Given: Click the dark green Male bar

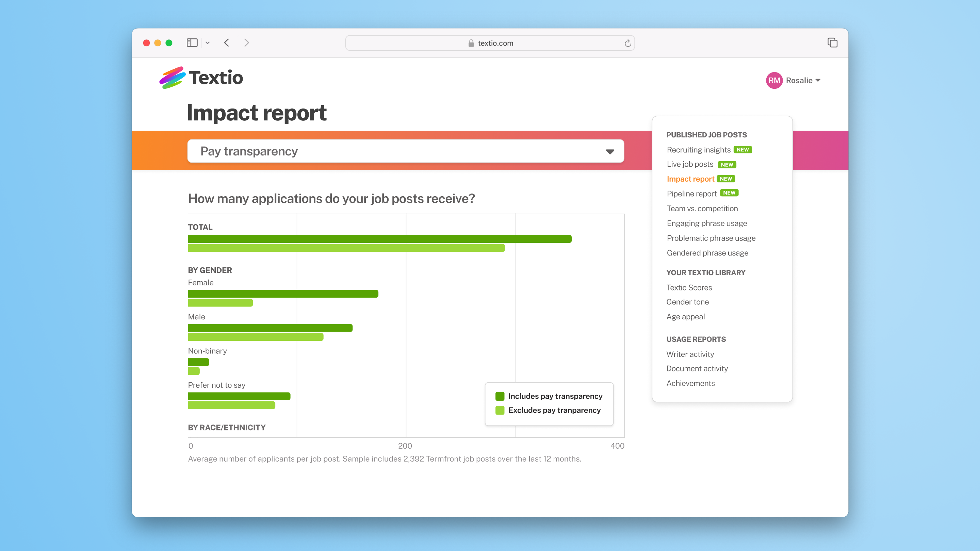Looking at the screenshot, I should [270, 328].
